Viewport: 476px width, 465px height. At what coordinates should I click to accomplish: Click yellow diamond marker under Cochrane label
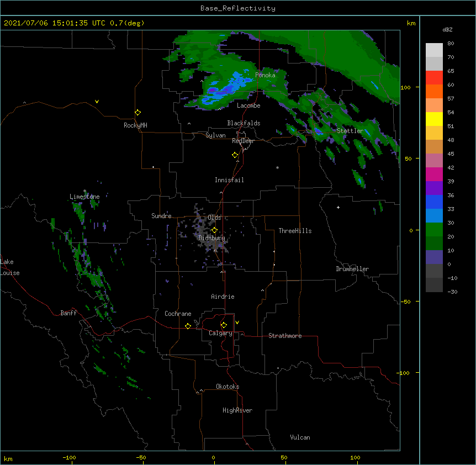(x=188, y=326)
